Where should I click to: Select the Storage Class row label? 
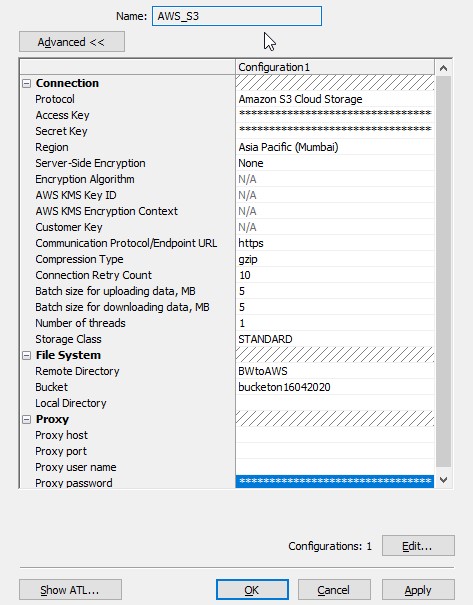point(68,339)
